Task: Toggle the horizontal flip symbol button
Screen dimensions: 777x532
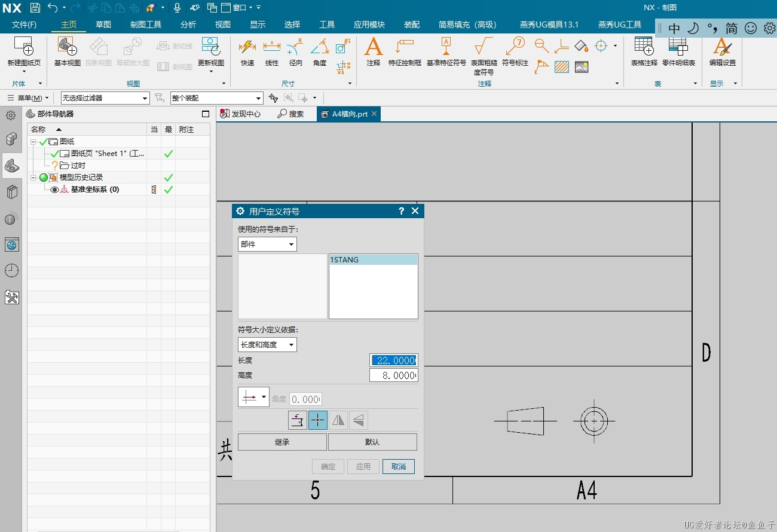Action: click(x=338, y=420)
